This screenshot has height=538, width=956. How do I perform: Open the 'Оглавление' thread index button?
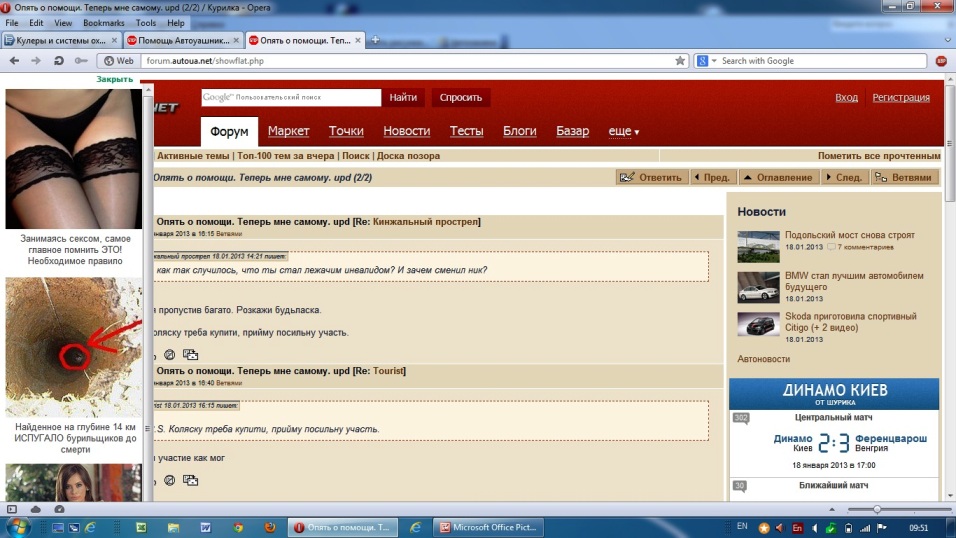point(777,178)
